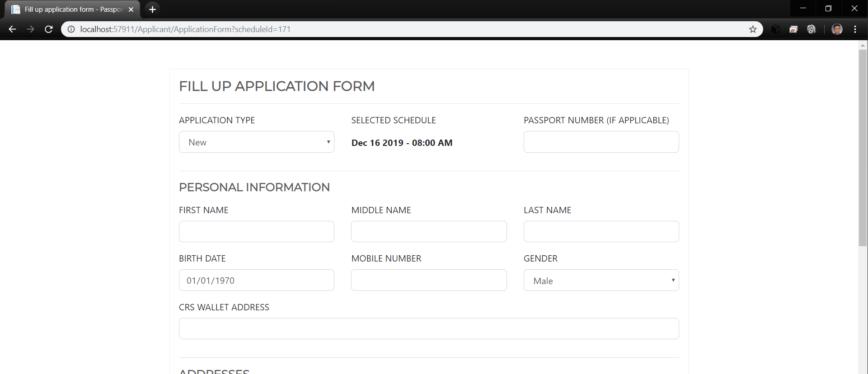The height and width of the screenshot is (374, 868).
Task: Go back to the previous page
Action: pos(12,29)
